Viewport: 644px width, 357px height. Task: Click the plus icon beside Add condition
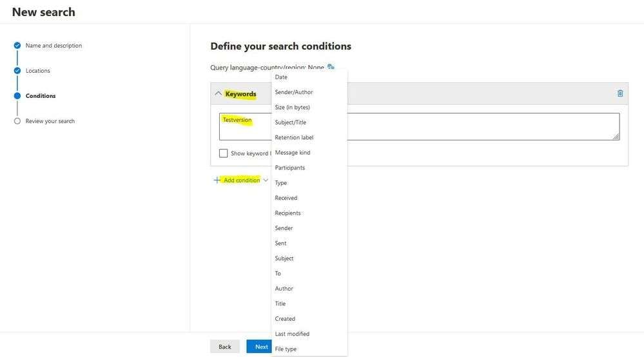pyautogui.click(x=217, y=180)
